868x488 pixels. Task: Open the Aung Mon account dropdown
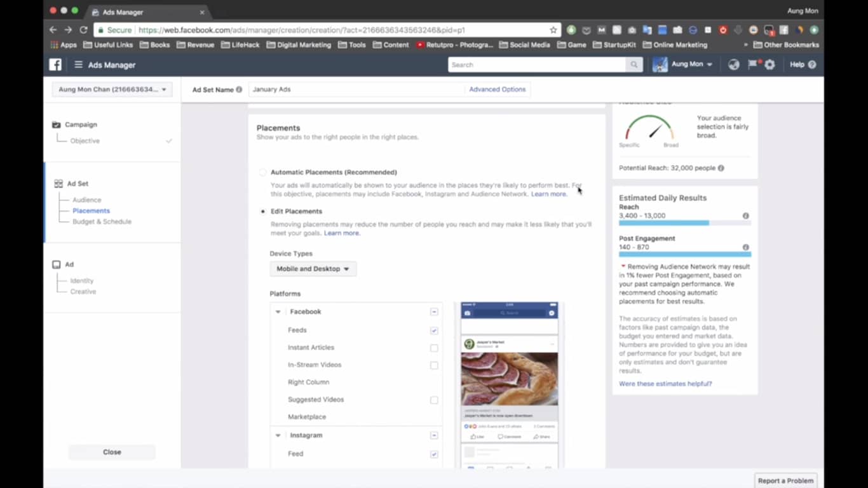(x=692, y=65)
